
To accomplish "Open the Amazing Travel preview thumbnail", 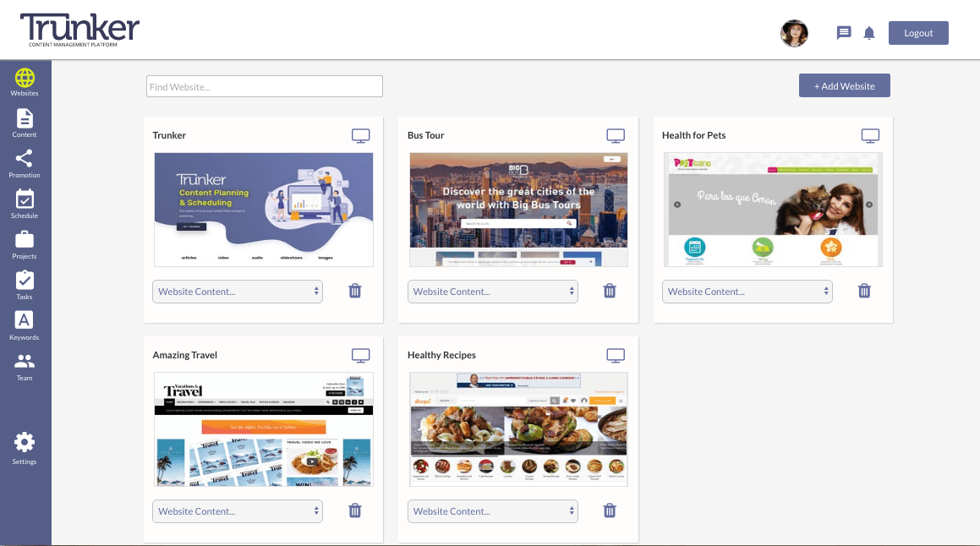I will click(x=264, y=430).
